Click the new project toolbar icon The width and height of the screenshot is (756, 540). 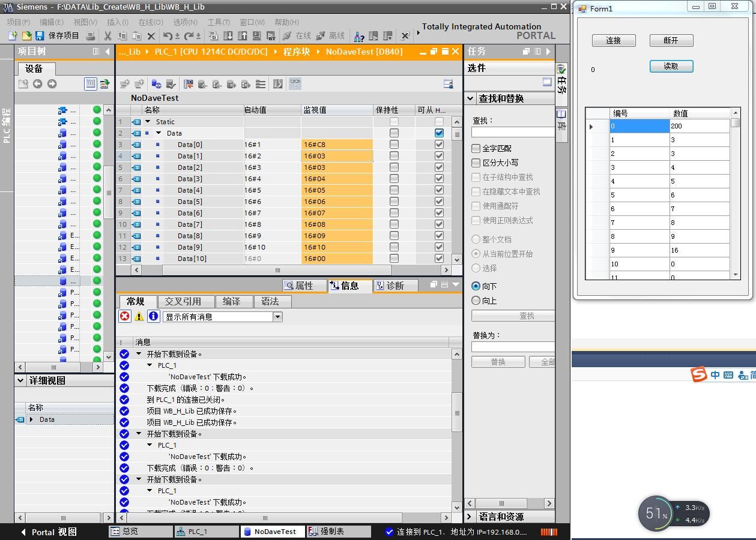13,36
